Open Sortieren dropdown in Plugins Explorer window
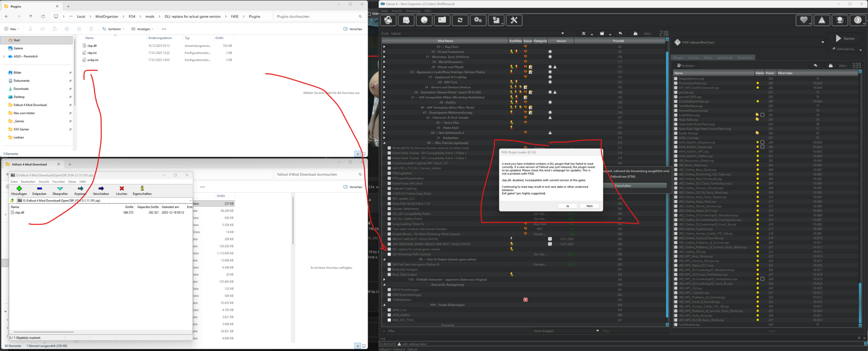Viewport: 868px width, 351px height. pos(113,29)
